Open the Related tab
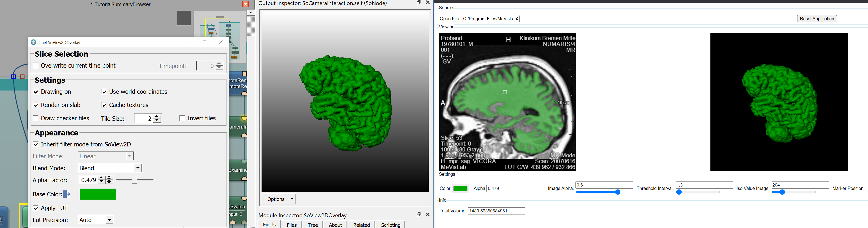 click(x=361, y=225)
